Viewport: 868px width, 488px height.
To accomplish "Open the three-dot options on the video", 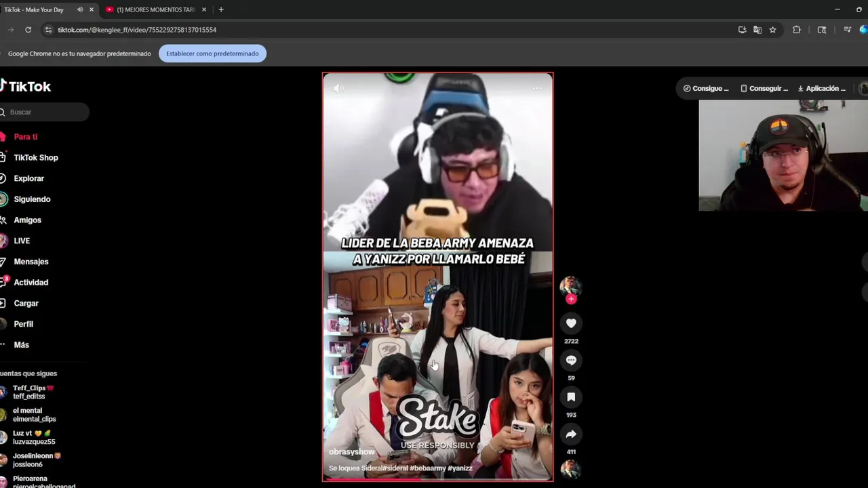I will click(x=537, y=88).
